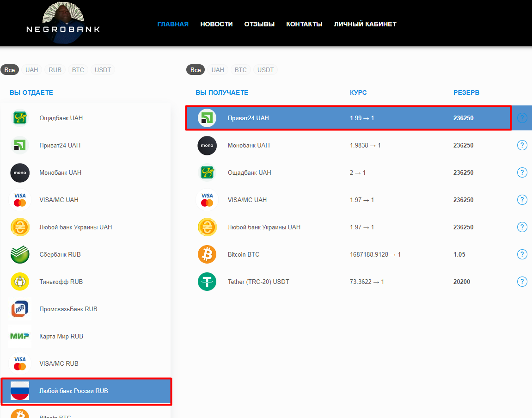
Task: Click the Tether USDT green icon
Action: tap(207, 282)
